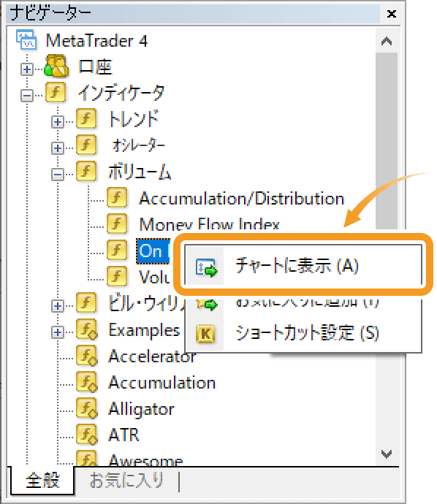The height and width of the screenshot is (504, 437).
Task: Select the Accumulation custom indicator text
Action: point(162,383)
